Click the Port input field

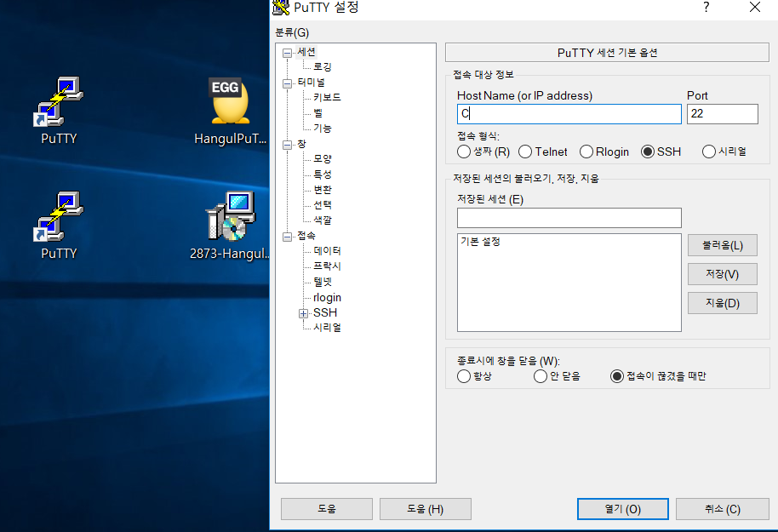(723, 114)
